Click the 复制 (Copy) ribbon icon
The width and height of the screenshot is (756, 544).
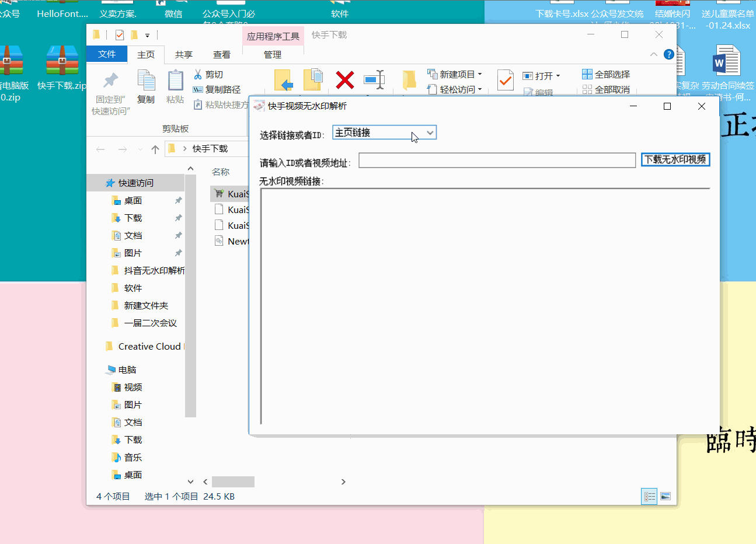[x=146, y=87]
